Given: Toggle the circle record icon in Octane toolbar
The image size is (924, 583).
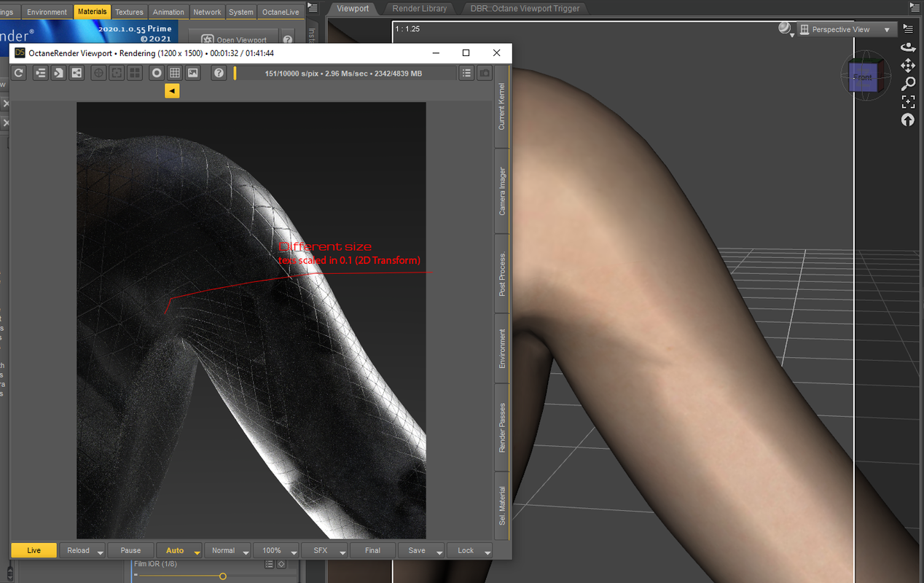Looking at the screenshot, I should (157, 73).
